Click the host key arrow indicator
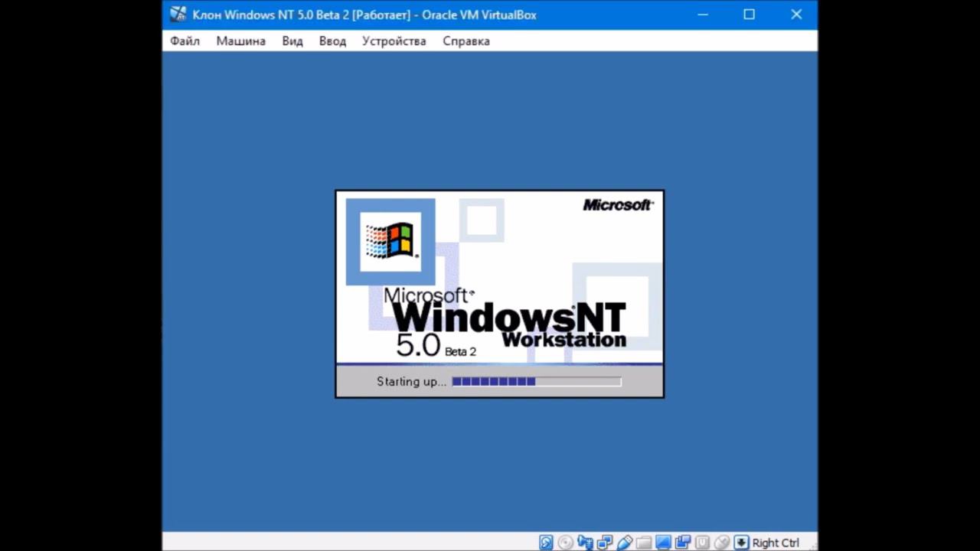 pos(740,543)
